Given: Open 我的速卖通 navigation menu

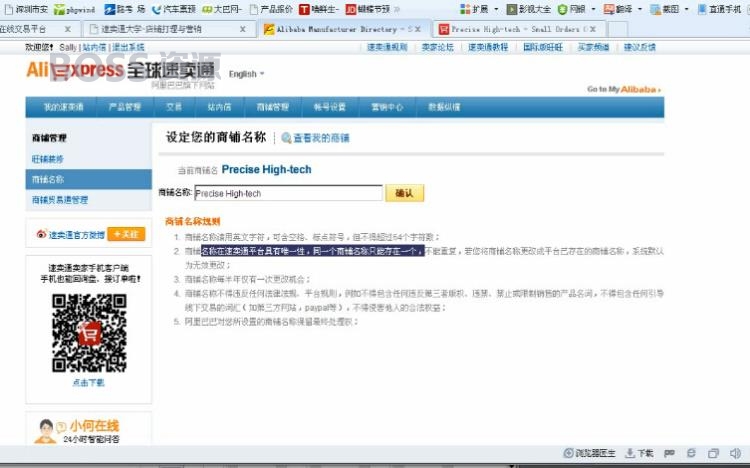Looking at the screenshot, I should click(x=64, y=107).
